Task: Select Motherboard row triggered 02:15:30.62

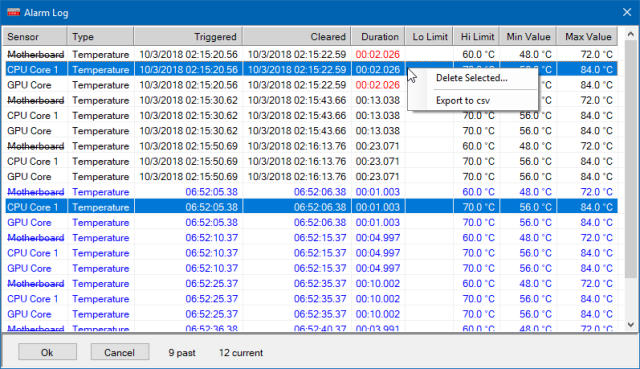Action: click(x=311, y=100)
